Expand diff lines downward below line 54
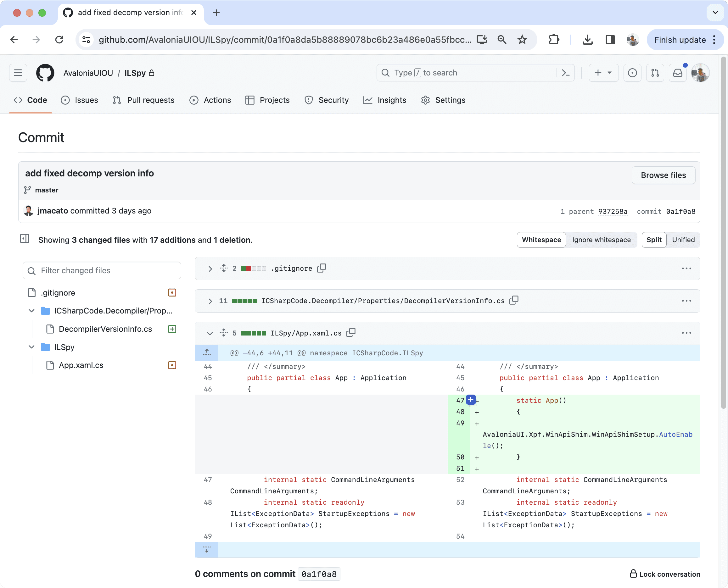 pyautogui.click(x=206, y=549)
